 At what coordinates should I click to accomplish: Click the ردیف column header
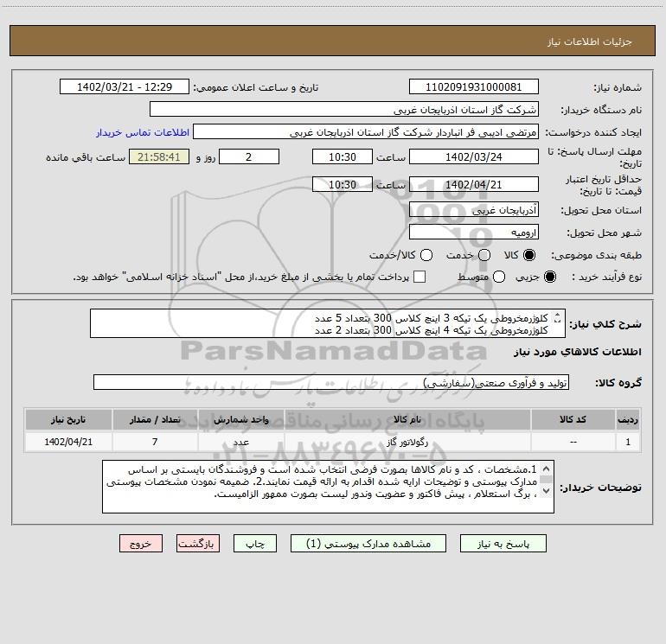coord(628,419)
